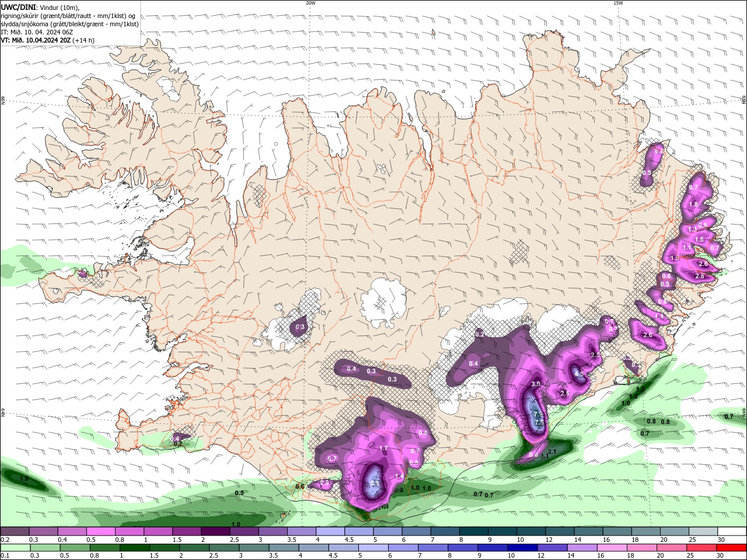Click the 1.8 snowfall value in the Eastfjords
Image resolution: width=747 pixels, height=560 pixels.
pos(694,204)
